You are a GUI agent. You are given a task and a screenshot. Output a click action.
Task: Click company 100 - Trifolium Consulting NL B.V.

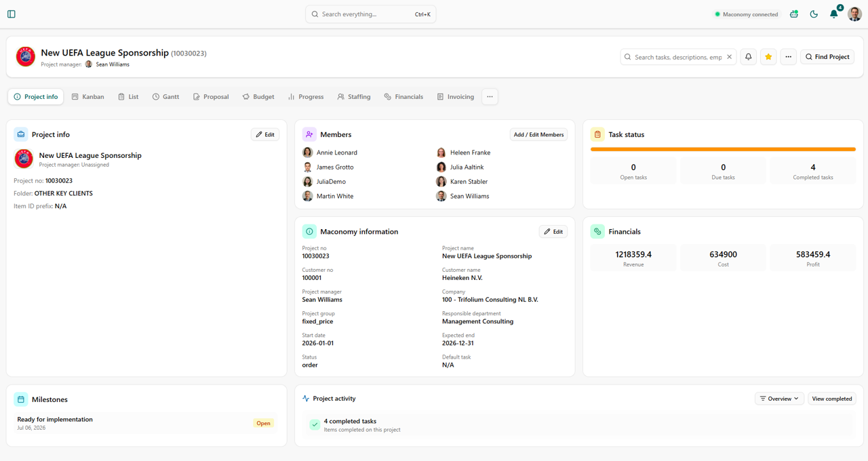tap(490, 300)
